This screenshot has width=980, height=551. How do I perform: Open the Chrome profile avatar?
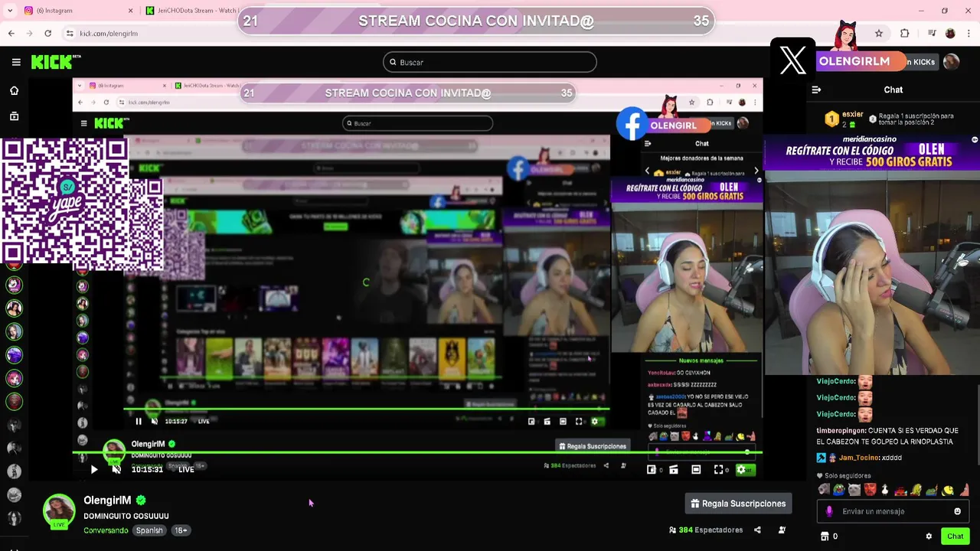[950, 34]
